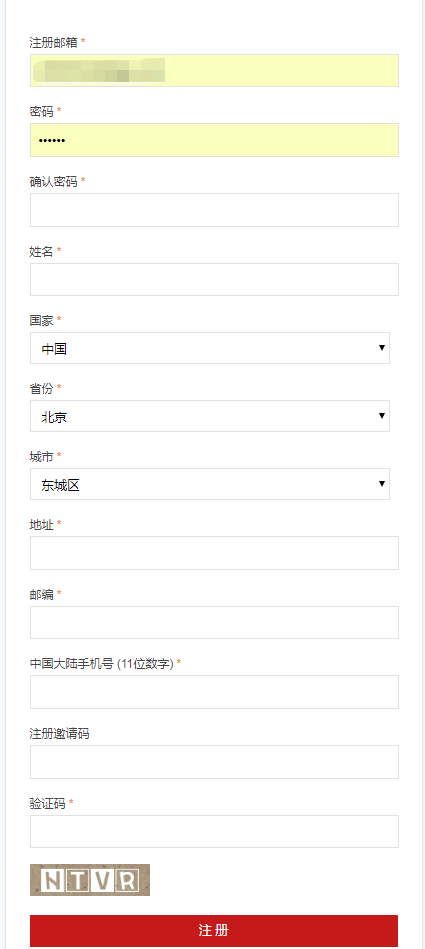Click the 注册邮箱 field label
Image resolution: width=425 pixels, height=949 pixels.
[x=53, y=42]
